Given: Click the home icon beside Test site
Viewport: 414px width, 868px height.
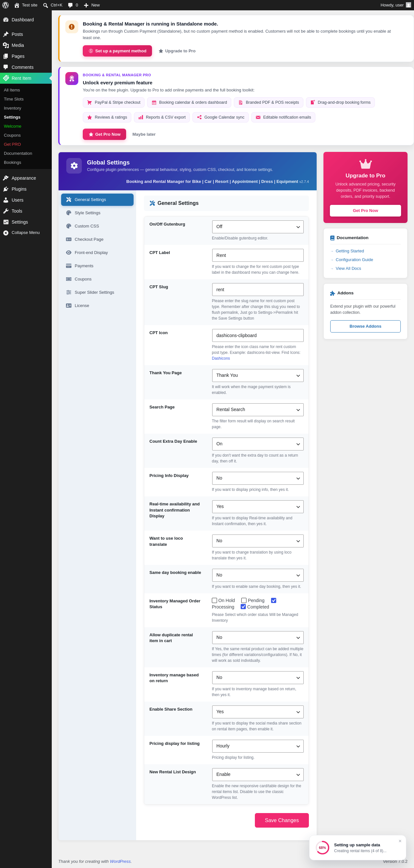Looking at the screenshot, I should 17,5.
